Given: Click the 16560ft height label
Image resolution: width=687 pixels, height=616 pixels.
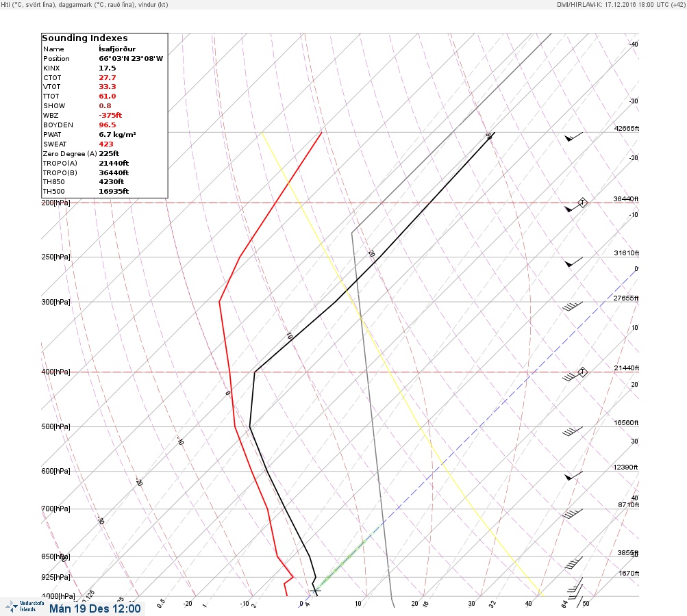Looking at the screenshot, I should [626, 423].
